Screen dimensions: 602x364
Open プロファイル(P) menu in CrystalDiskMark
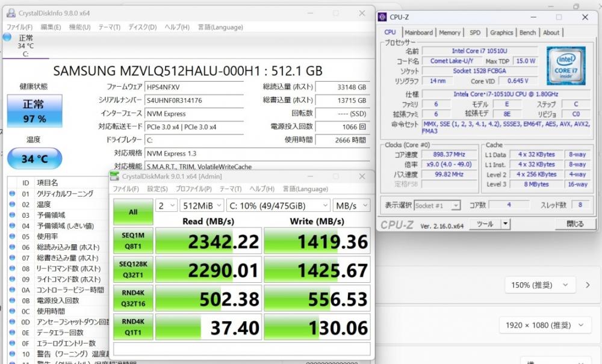pyautogui.click(x=193, y=189)
